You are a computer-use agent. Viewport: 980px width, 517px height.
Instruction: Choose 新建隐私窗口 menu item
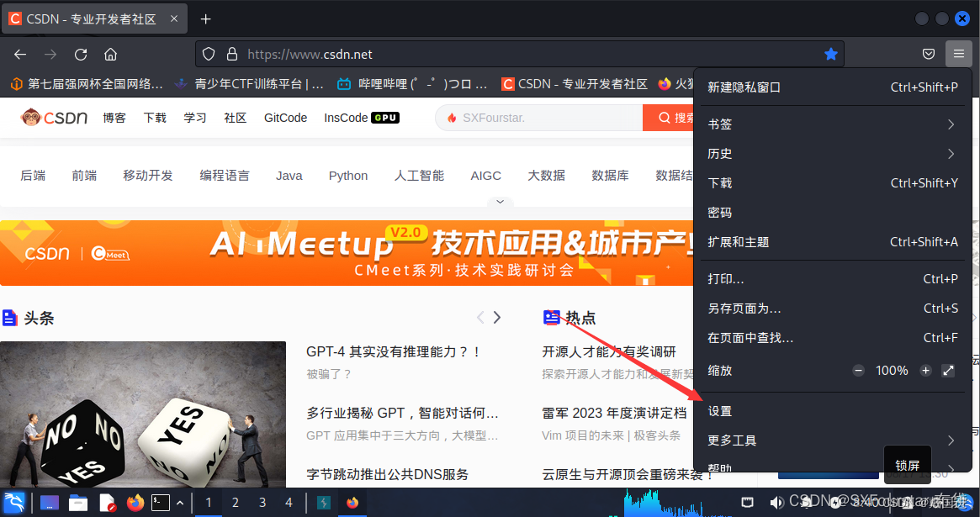[x=833, y=87]
